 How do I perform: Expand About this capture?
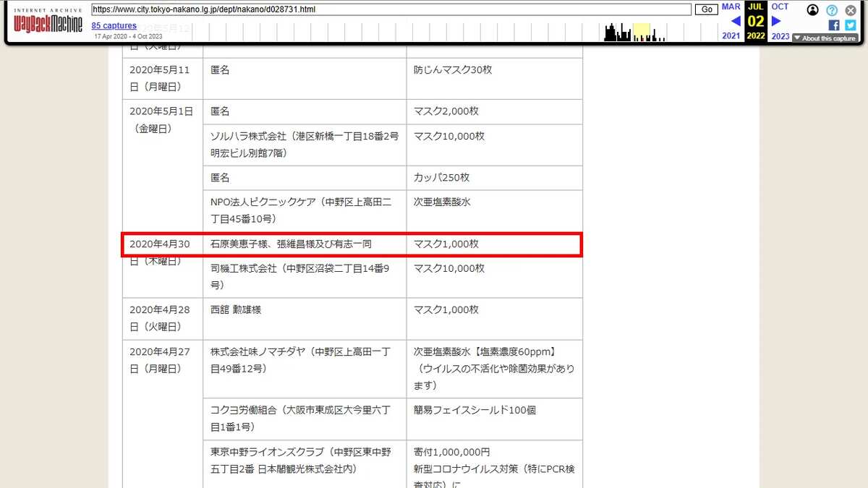click(x=825, y=38)
